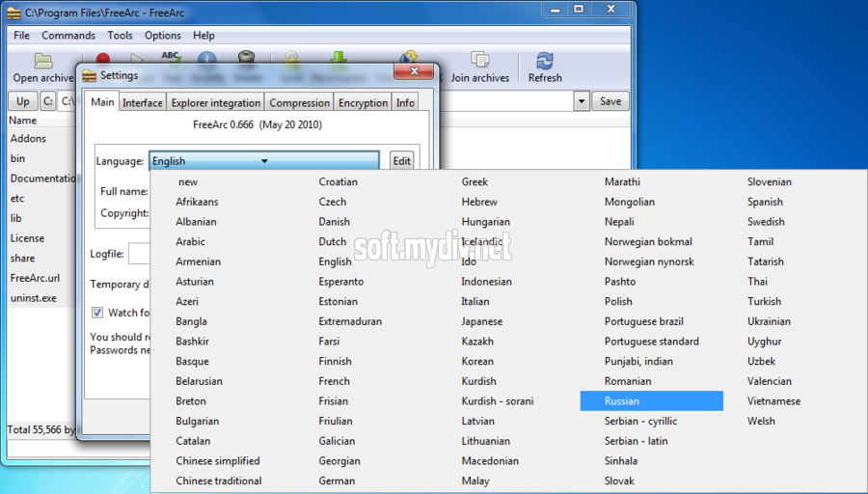Image resolution: width=868 pixels, height=494 pixels.
Task: Open the Commands menu
Action: [68, 36]
